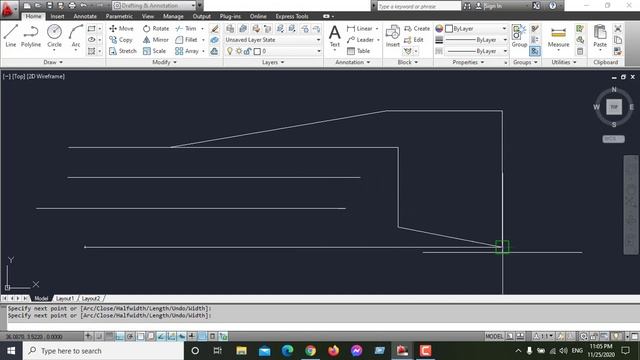Expand the Layers panel
Screen dimensions: 640x360
click(273, 62)
